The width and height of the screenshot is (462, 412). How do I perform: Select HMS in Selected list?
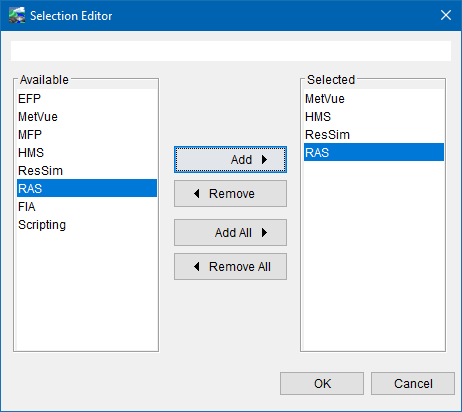[x=374, y=117]
